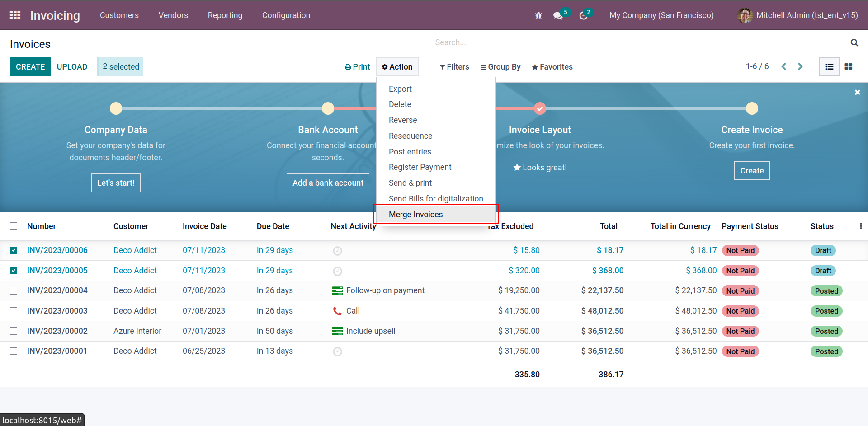Click Invoice Layout completed step circle
868x426 pixels.
(540, 108)
